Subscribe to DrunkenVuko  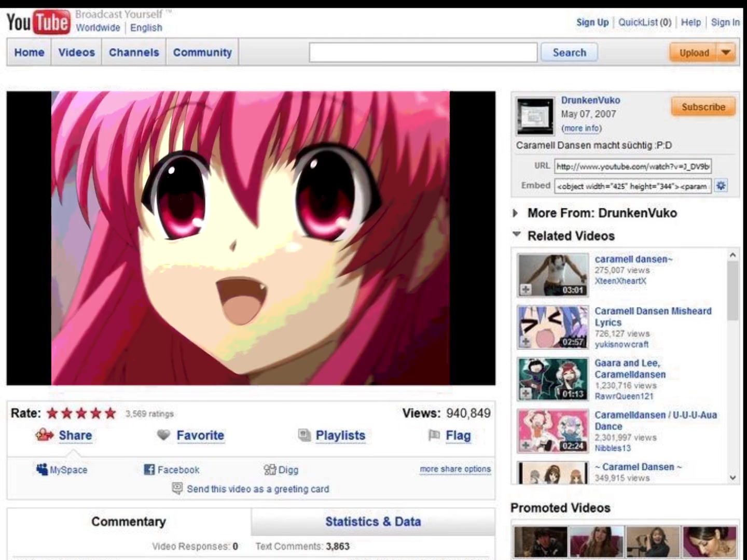pos(703,107)
